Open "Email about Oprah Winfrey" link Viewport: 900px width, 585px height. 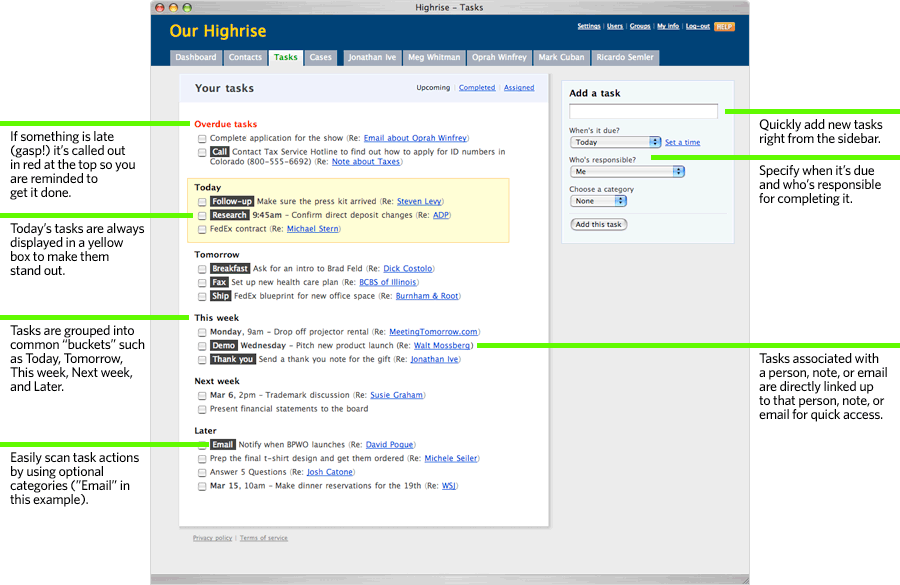pos(415,138)
